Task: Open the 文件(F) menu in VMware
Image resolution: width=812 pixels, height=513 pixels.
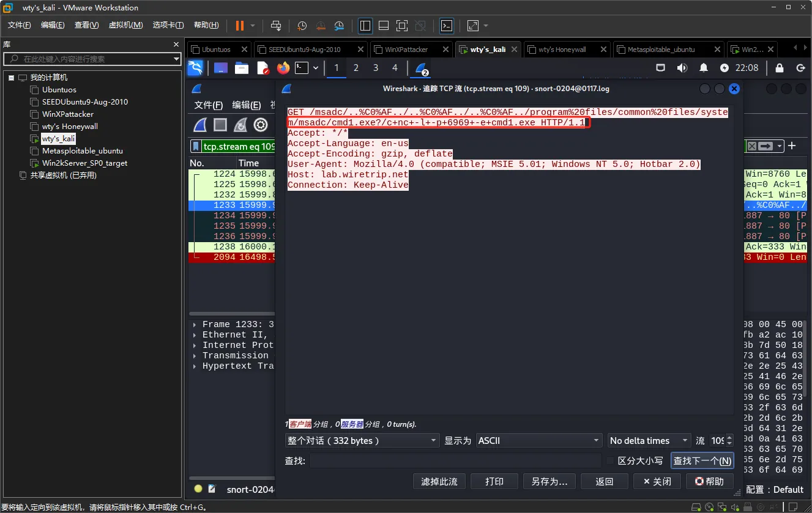Action: tap(19, 25)
